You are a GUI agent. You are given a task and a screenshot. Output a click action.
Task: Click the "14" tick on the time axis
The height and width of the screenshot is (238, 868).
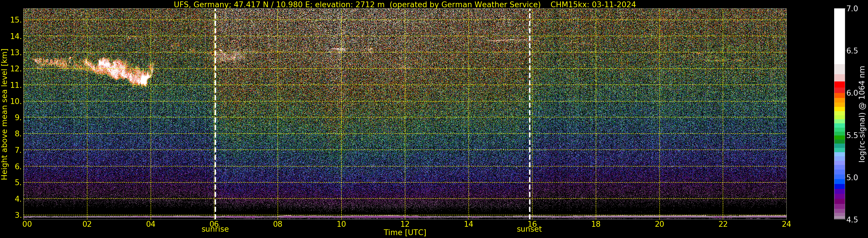[x=468, y=224]
